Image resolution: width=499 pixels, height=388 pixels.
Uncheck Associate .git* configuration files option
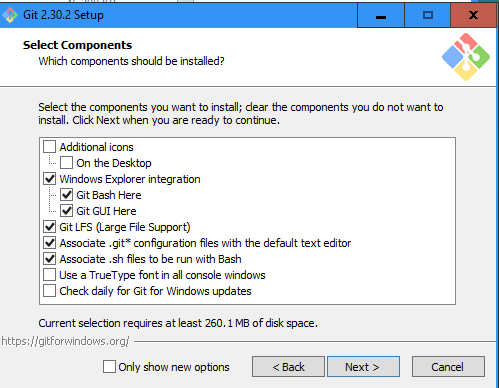pyautogui.click(x=50, y=243)
